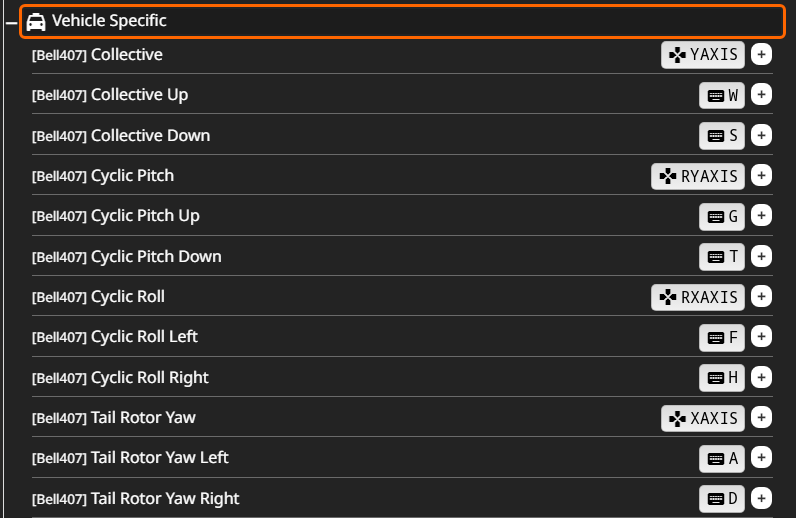Add a binding for Collective Down

[761, 135]
